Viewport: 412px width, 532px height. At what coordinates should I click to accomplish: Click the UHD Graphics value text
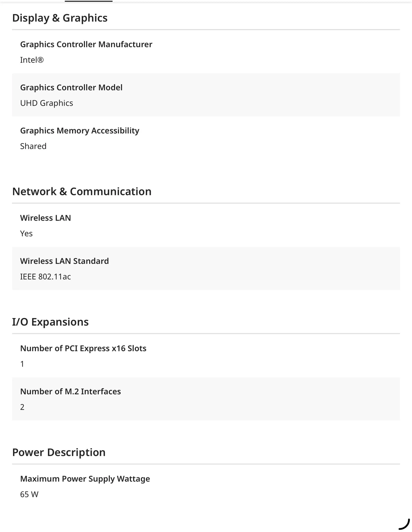(x=46, y=103)
